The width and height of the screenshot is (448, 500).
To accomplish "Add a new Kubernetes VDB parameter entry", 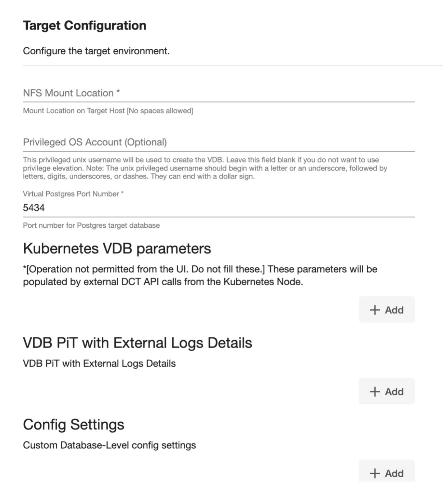I will point(386,309).
